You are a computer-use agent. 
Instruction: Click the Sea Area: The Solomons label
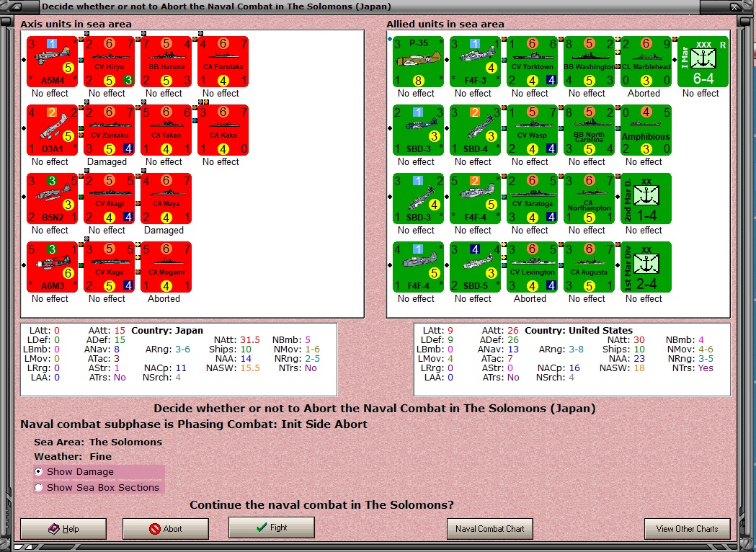98,442
